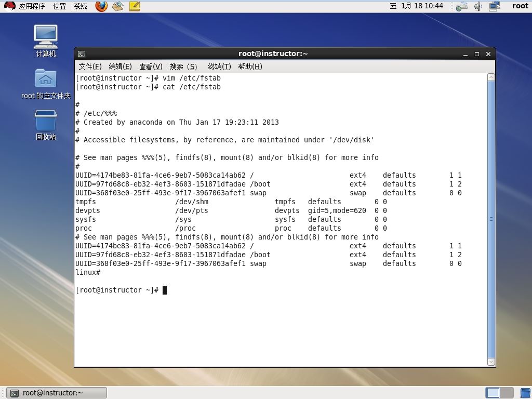Image resolution: width=532 pixels, height=399 pixels.
Task: Open the 搜索(S) menu in the terminal
Action: (183, 66)
